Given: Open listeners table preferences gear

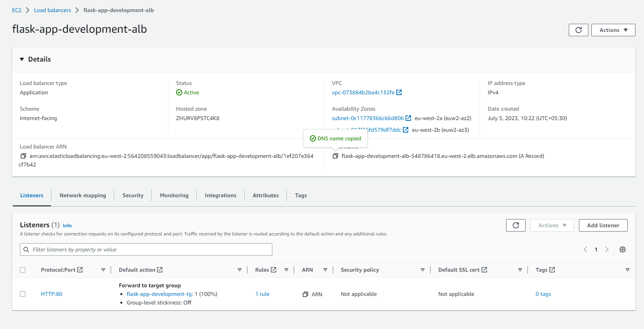Looking at the screenshot, I should click(623, 249).
